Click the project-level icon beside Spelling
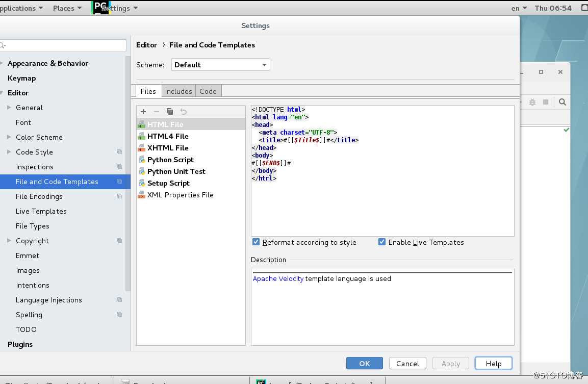This screenshot has width=588, height=384. [120, 314]
